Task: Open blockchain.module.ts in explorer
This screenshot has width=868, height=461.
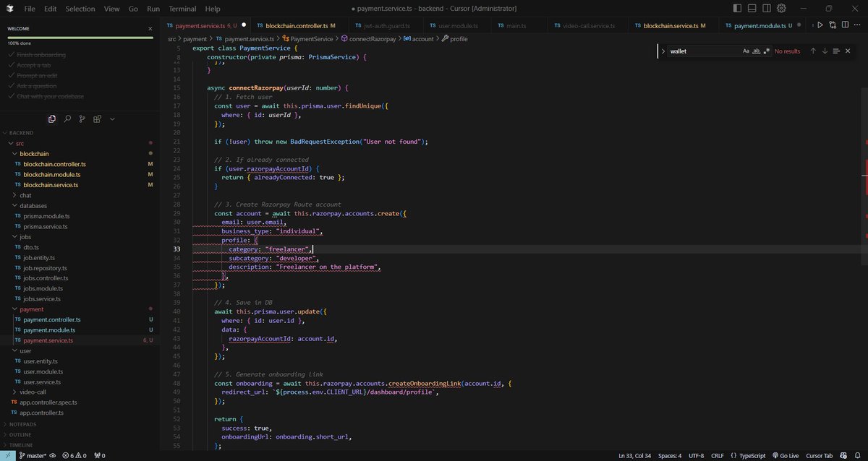Action: coord(78,174)
